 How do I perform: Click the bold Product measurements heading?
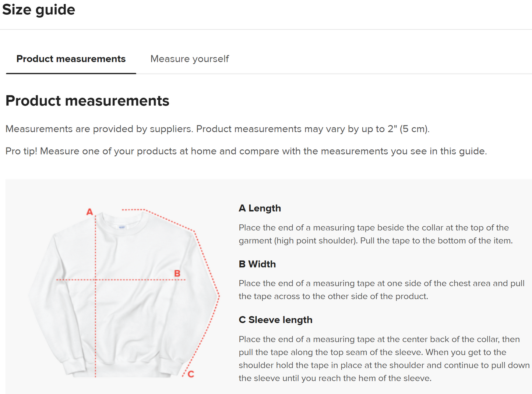(x=87, y=101)
